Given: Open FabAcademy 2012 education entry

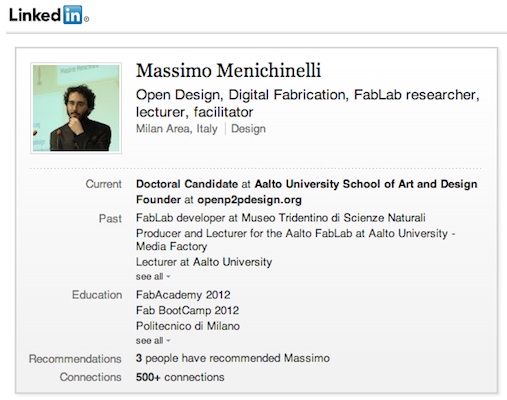Looking at the screenshot, I should (183, 295).
